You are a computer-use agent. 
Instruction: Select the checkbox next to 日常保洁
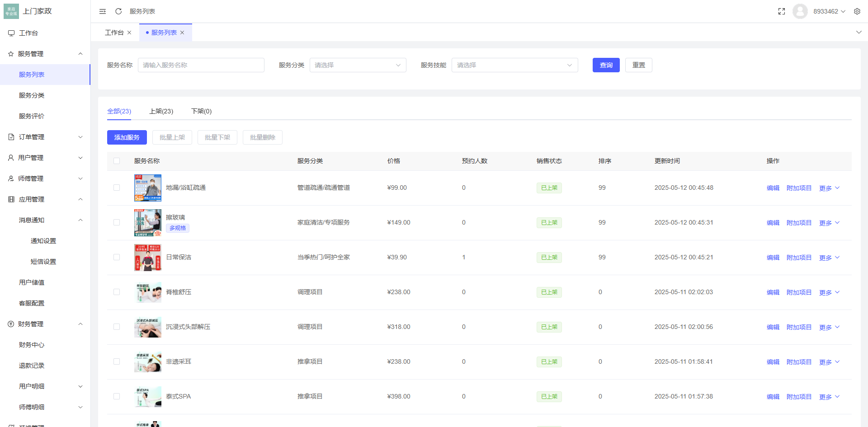click(x=117, y=257)
